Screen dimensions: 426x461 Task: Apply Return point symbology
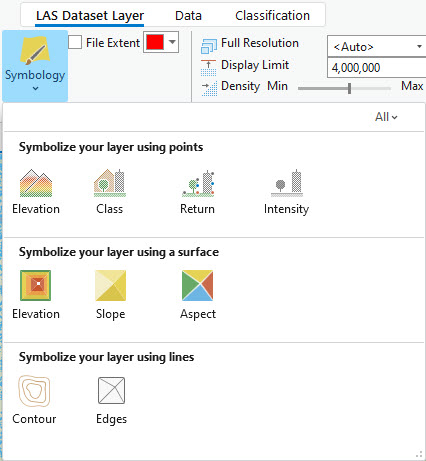tap(198, 183)
